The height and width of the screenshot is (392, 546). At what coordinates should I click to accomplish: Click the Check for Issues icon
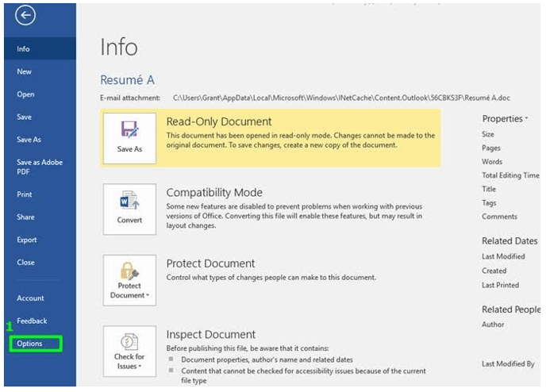(129, 341)
